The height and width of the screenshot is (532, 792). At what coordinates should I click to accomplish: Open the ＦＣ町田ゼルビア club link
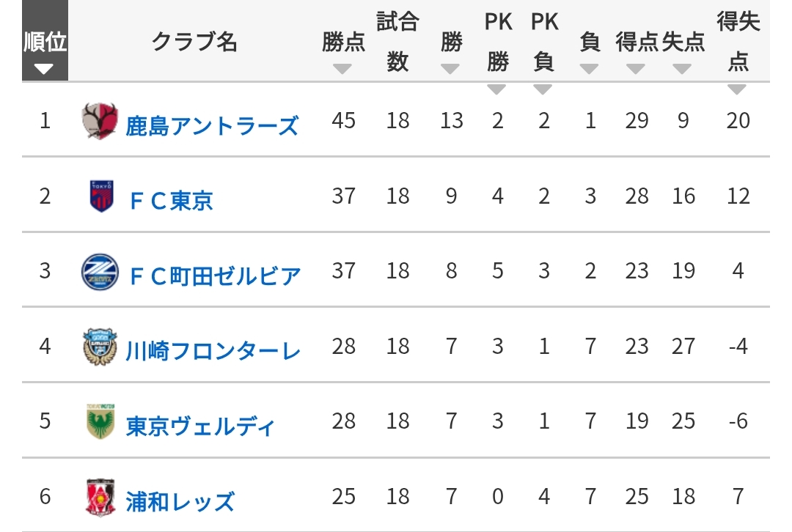[x=215, y=276]
